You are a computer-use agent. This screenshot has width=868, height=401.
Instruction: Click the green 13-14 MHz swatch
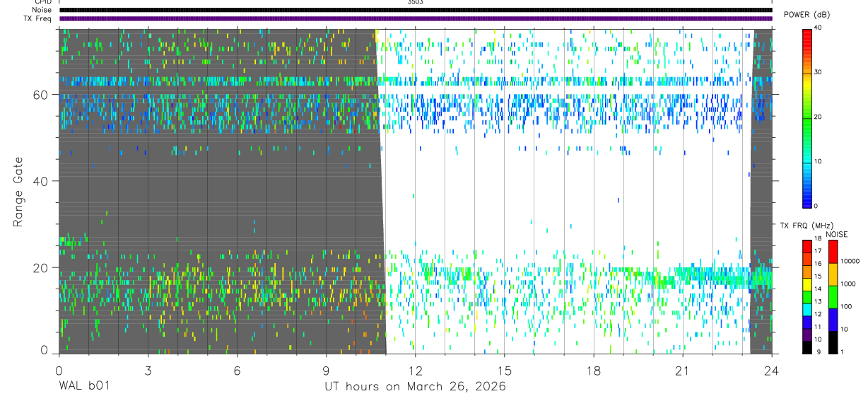807,296
